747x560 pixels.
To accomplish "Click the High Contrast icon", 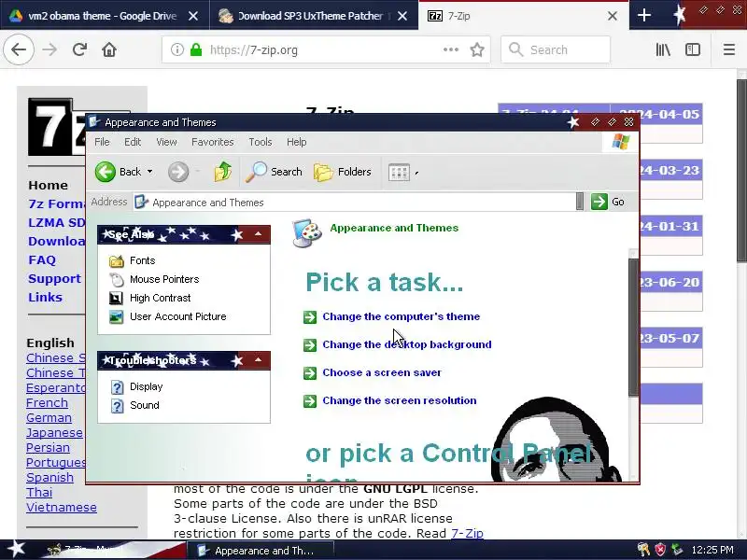I will click(116, 298).
